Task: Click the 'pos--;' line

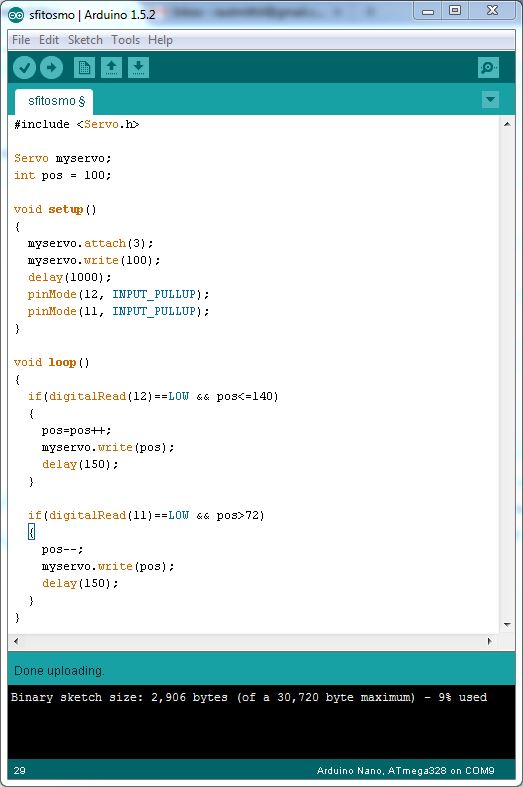Action: [x=62, y=550]
